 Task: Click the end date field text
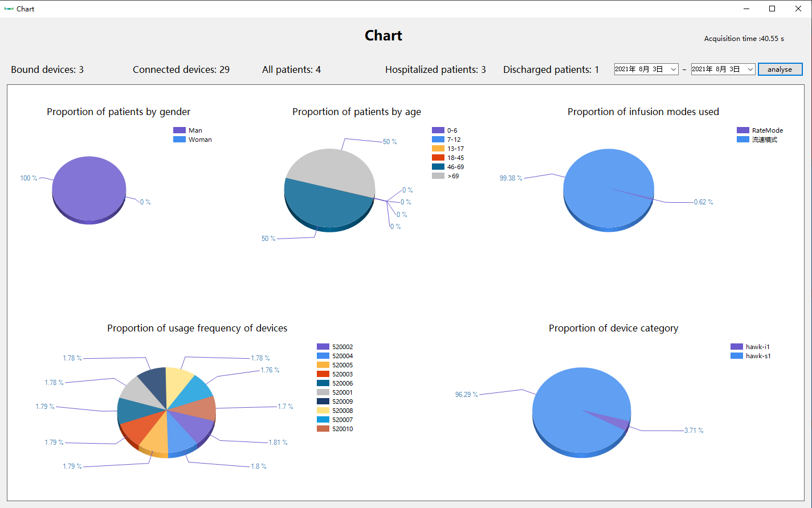(x=716, y=69)
